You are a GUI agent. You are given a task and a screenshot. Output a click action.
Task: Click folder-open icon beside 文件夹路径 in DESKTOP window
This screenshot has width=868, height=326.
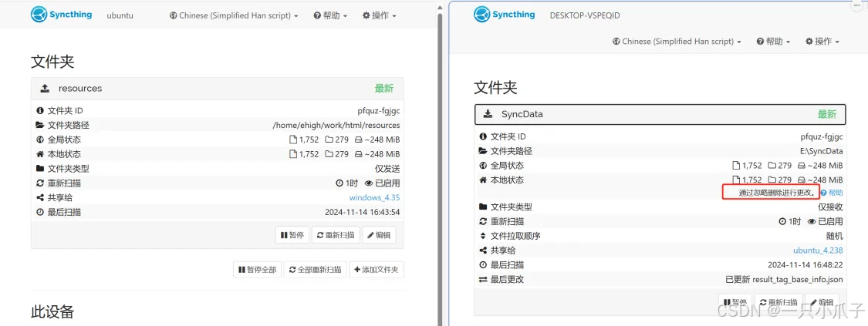coord(483,151)
